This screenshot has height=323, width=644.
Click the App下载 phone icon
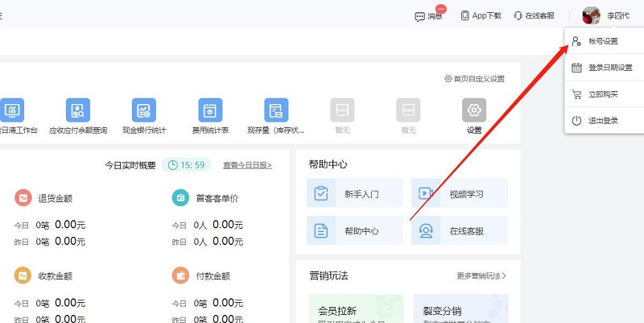coord(464,15)
